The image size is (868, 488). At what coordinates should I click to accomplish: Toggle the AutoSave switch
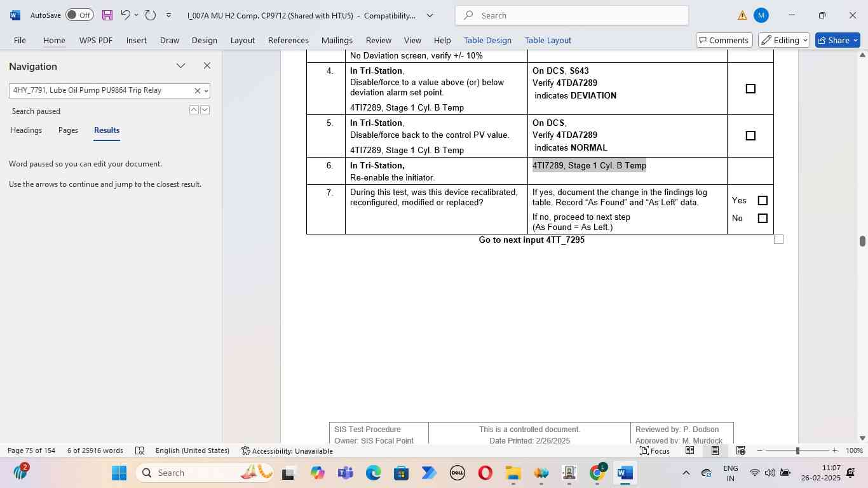79,15
